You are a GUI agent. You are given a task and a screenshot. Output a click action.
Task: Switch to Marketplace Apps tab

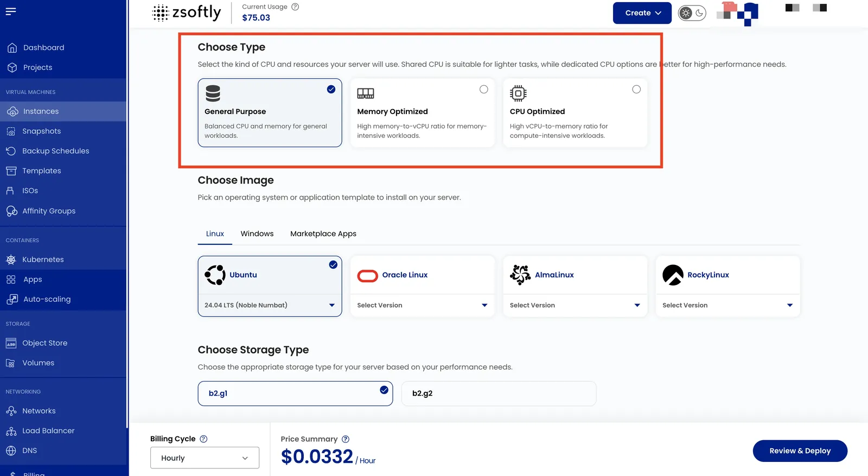pyautogui.click(x=323, y=234)
